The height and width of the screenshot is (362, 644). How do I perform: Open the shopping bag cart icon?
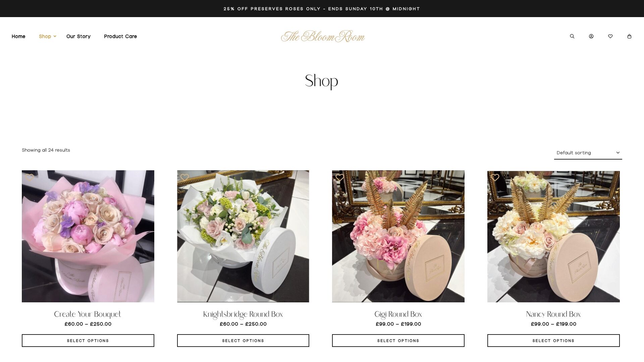[629, 36]
